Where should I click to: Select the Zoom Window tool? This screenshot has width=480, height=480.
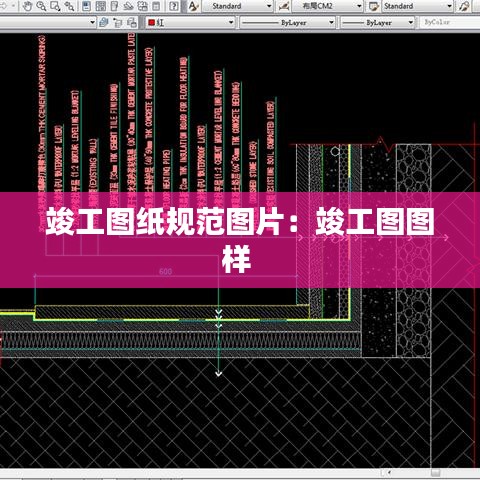[55, 6]
